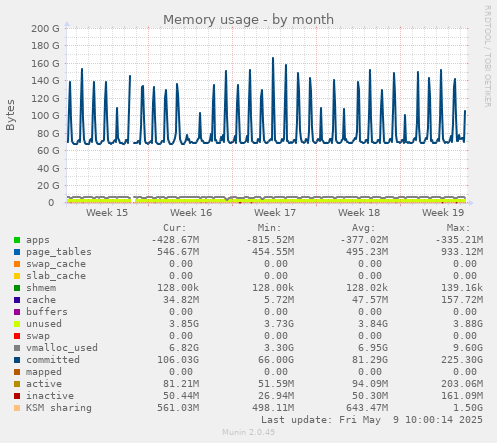497x443 pixels.
Task: Click the 'Week 15' axis label
Action: [107, 213]
